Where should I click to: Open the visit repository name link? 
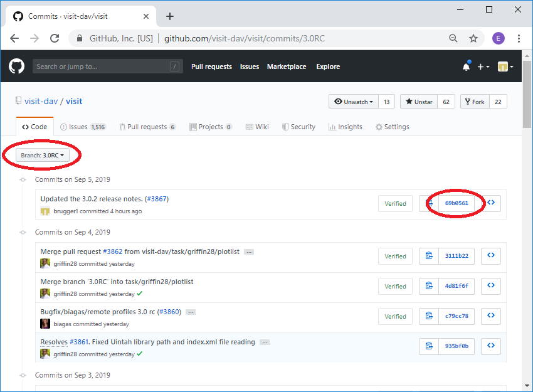point(74,102)
